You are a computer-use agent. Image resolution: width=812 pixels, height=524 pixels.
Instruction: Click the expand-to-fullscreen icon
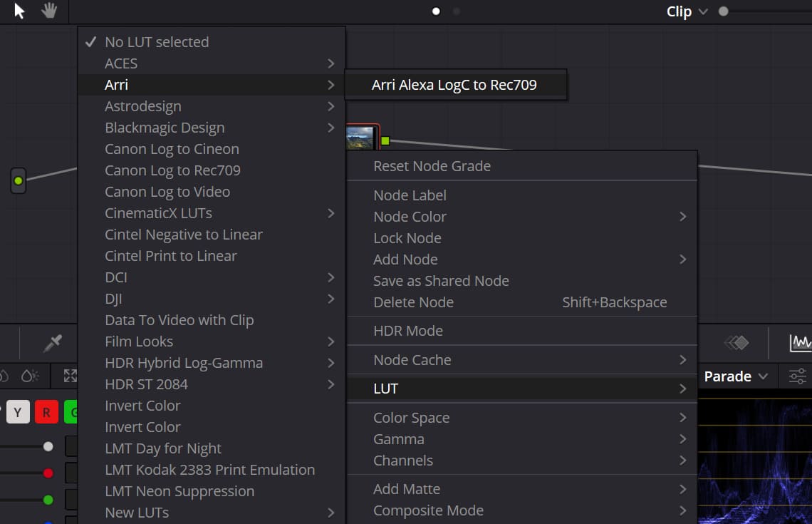(x=68, y=376)
